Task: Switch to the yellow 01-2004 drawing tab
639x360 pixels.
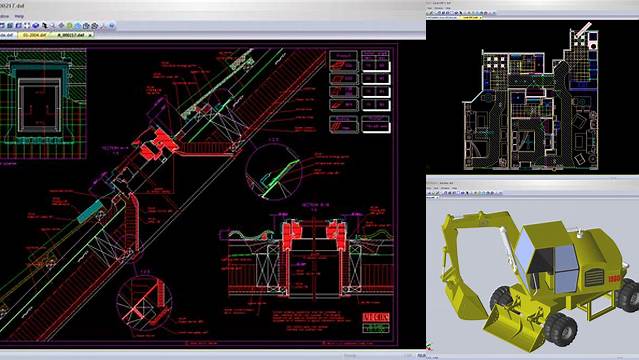Action: 34,35
